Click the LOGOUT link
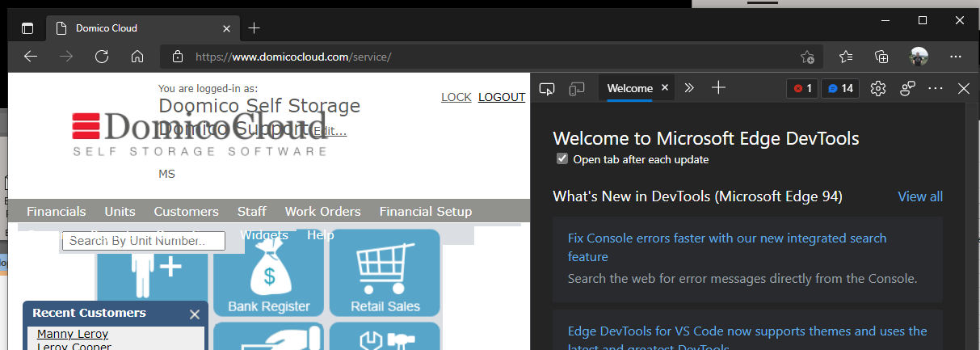The height and width of the screenshot is (350, 980). pos(502,97)
